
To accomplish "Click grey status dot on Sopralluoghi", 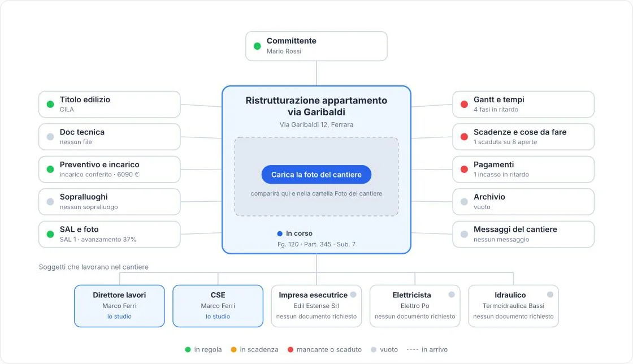I will pos(50,202).
